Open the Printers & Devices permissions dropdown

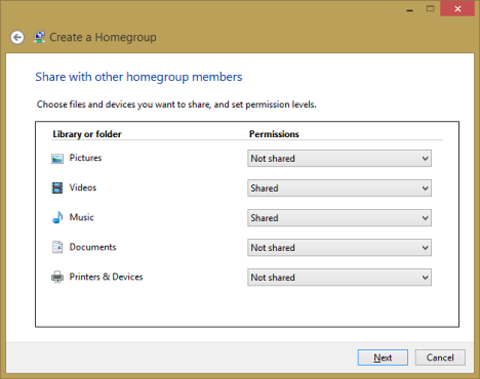[x=339, y=277]
